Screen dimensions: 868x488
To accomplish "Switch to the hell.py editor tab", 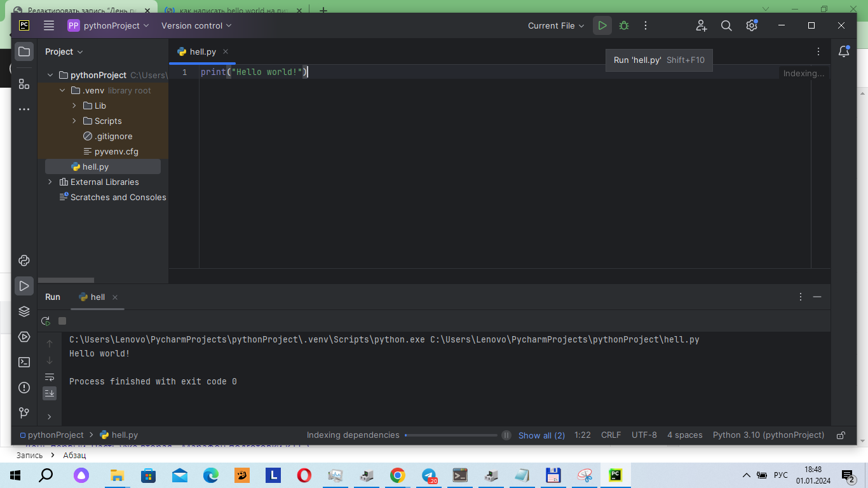I will [x=202, y=52].
